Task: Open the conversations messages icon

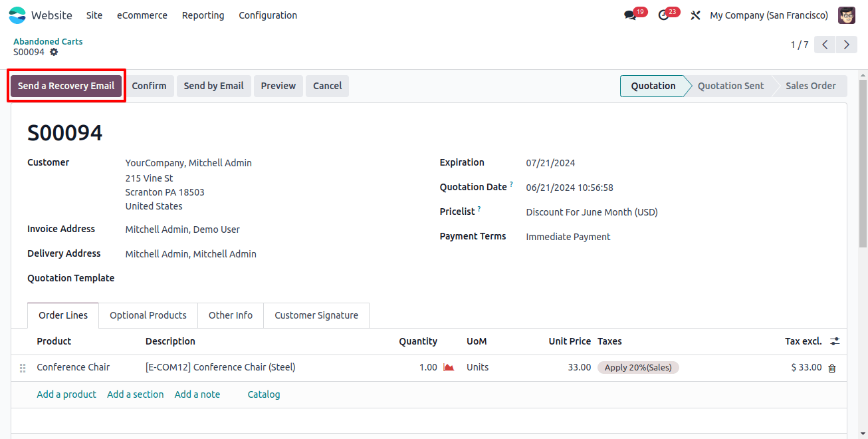Action: [x=630, y=15]
